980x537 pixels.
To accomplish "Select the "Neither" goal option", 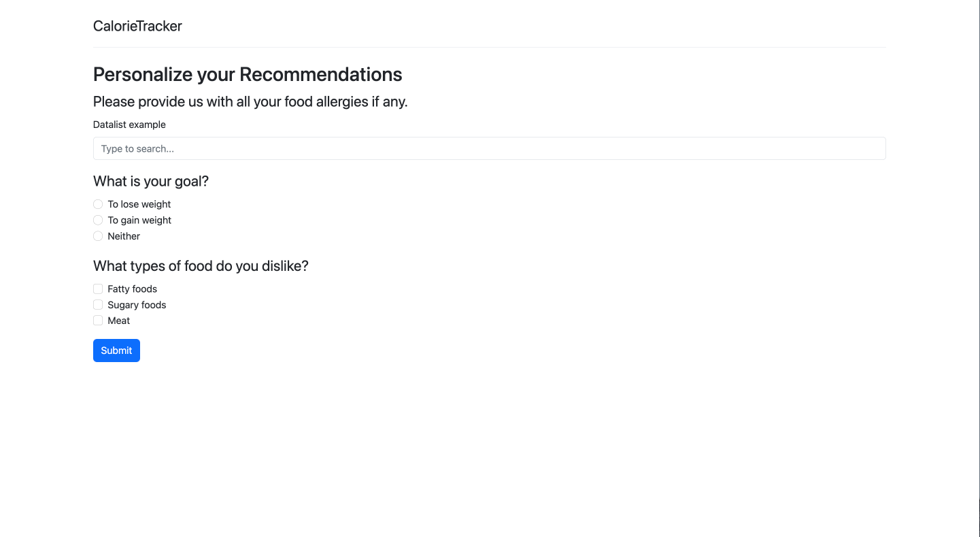I will (98, 235).
